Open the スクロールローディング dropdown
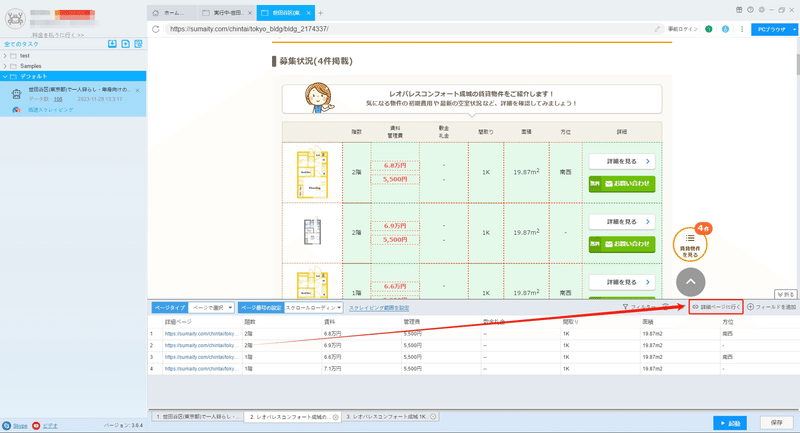The width and height of the screenshot is (800, 433). (x=313, y=308)
